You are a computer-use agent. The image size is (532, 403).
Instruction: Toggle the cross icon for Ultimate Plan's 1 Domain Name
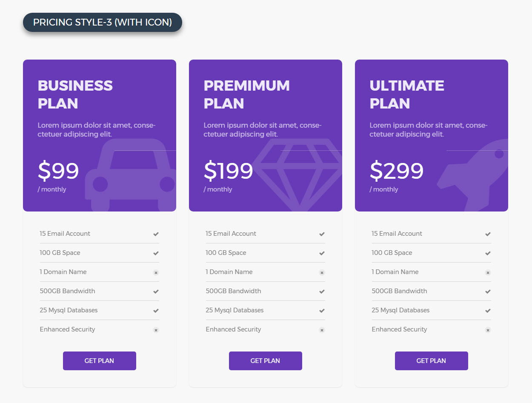click(x=488, y=272)
